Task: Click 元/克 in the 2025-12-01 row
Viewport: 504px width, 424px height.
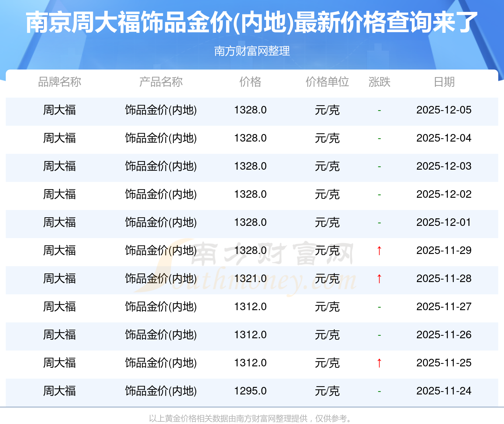Action: 327,222
